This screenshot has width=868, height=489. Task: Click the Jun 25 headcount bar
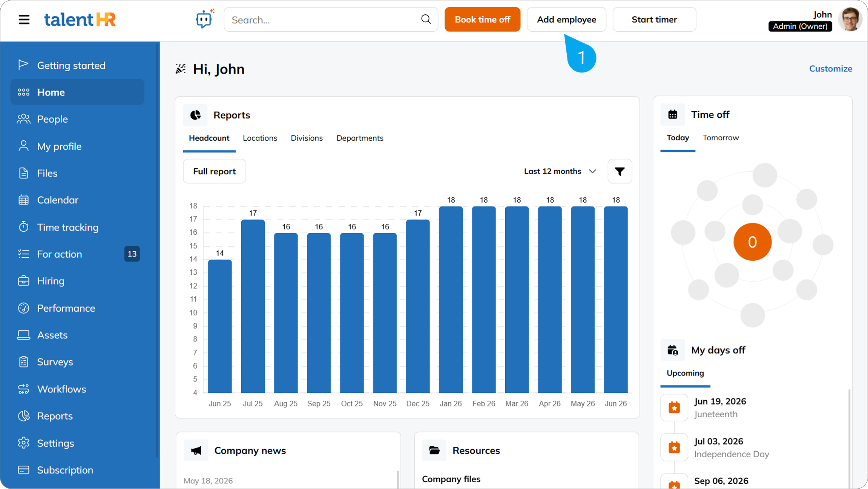pyautogui.click(x=220, y=326)
